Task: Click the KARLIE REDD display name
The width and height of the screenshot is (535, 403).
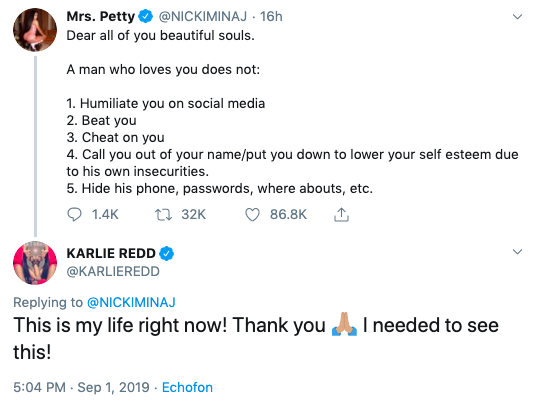Action: pos(111,254)
